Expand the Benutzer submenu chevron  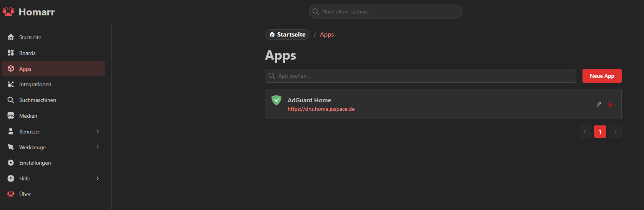98,132
